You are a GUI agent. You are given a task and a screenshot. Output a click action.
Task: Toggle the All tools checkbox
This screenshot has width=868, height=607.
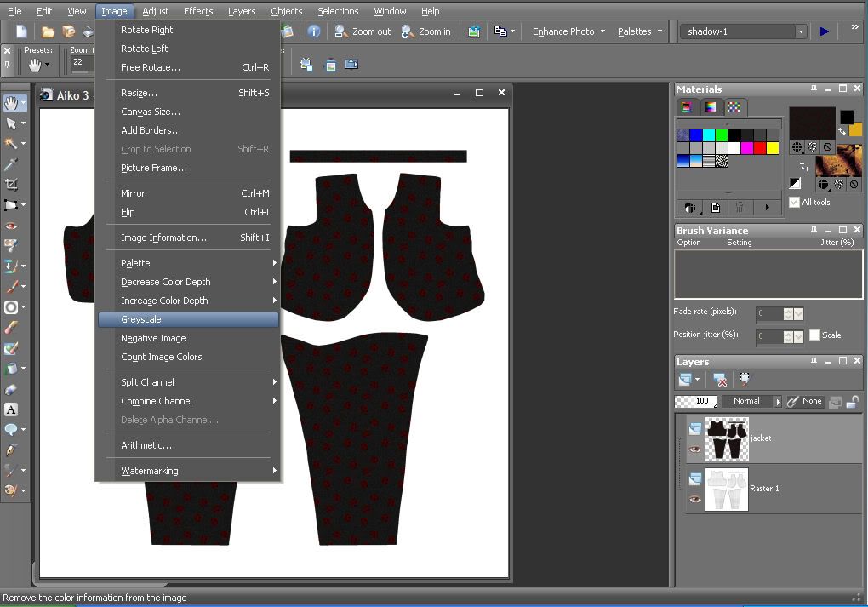pyautogui.click(x=794, y=202)
